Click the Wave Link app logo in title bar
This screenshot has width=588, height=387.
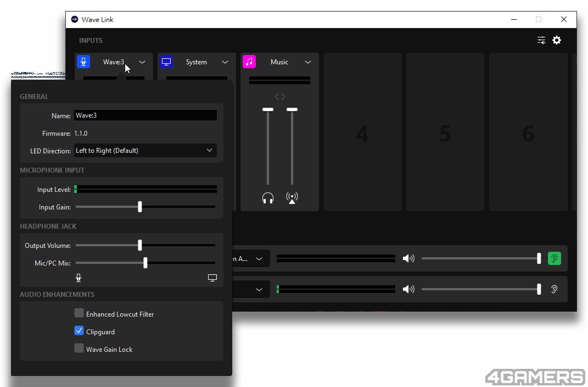75,19
